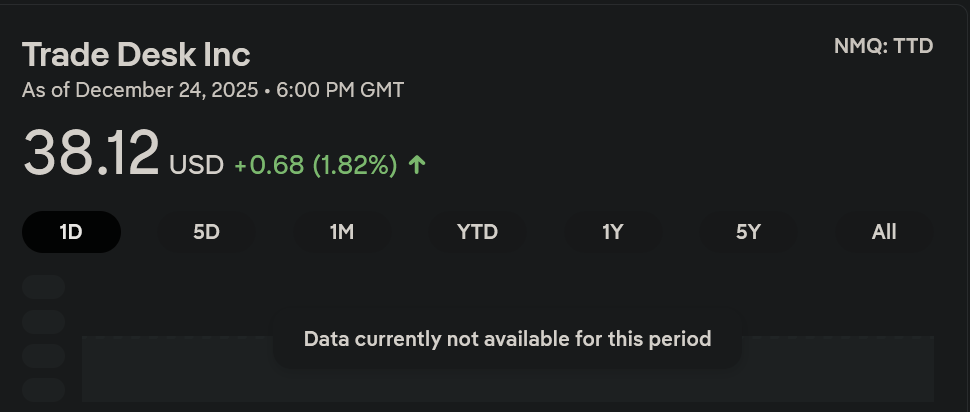Click the empty chart area below the message
The image size is (970, 412).
507,385
